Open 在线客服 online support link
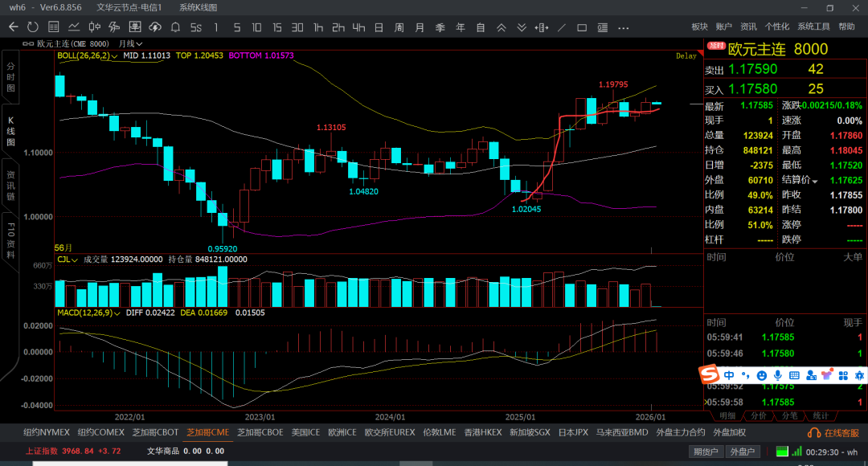This screenshot has width=868, height=466. coord(836,432)
